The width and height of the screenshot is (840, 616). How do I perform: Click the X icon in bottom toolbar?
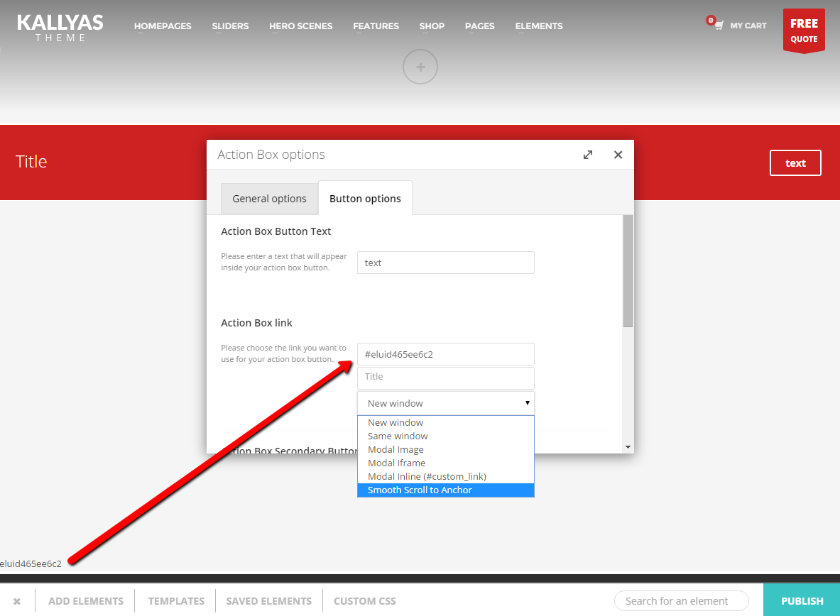(x=17, y=601)
